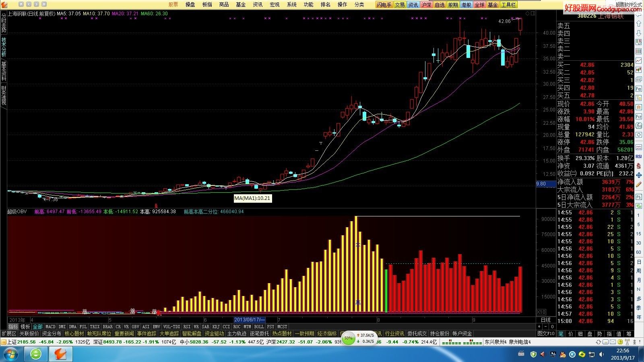Open the 主力轨迹 bottom tab
This screenshot has height=362, width=644.
[x=237, y=334]
